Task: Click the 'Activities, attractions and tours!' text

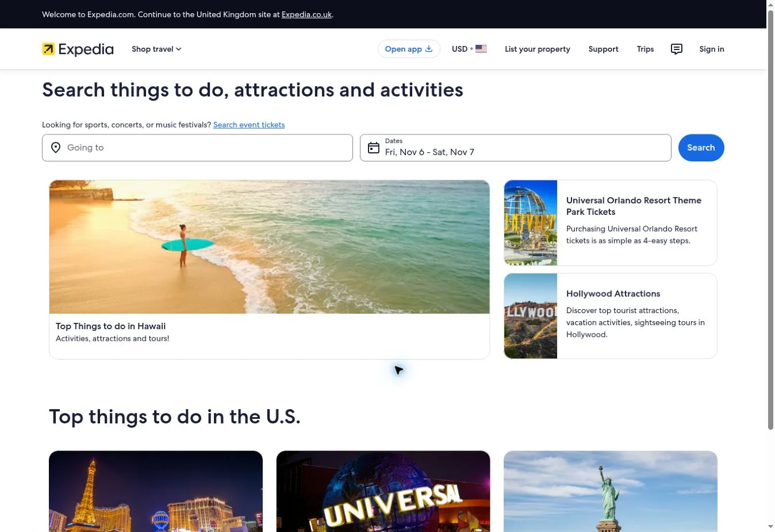Action: pos(112,338)
